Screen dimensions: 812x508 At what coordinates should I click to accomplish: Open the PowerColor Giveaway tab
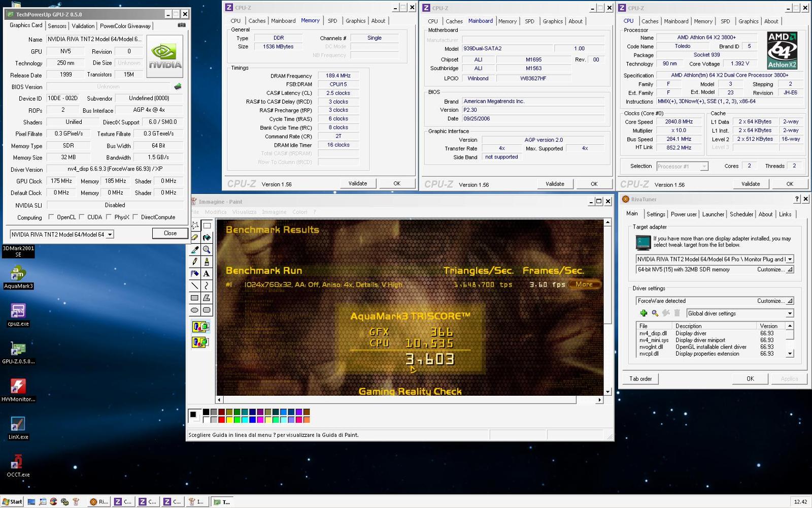pyautogui.click(x=125, y=26)
